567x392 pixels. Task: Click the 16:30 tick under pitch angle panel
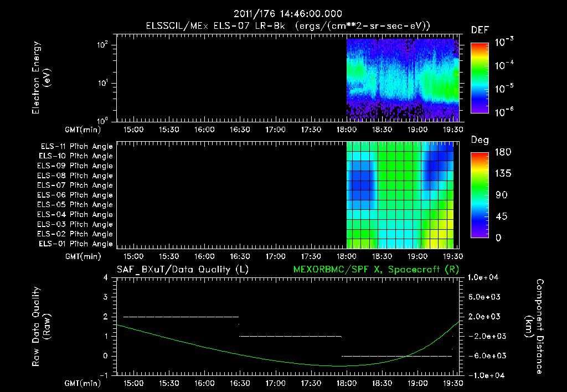pos(240,257)
